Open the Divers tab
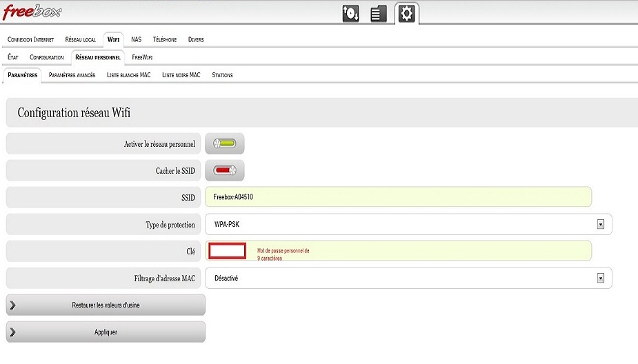Screen dimensions: 638x364 [x=196, y=40]
